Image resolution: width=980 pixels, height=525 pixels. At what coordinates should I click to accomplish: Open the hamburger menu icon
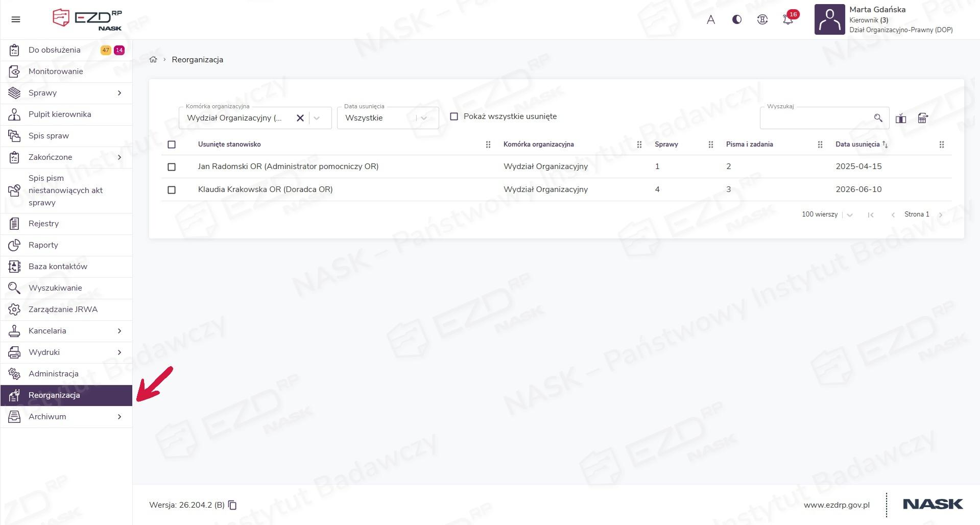point(16,19)
